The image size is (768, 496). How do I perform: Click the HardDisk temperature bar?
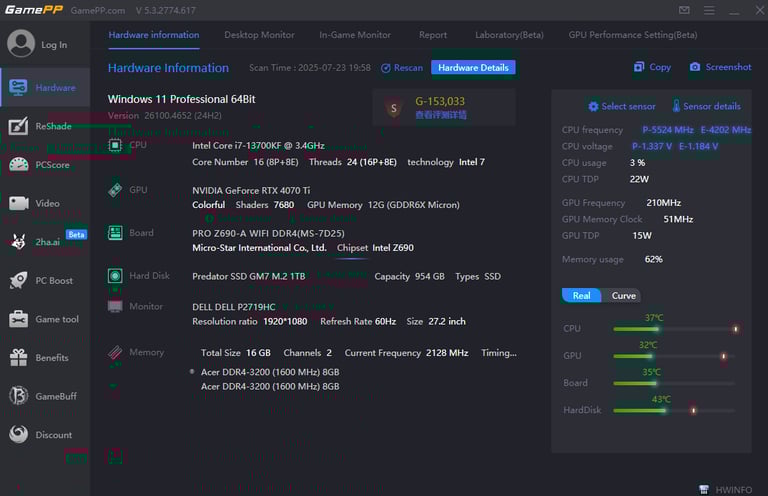pyautogui.click(x=674, y=410)
